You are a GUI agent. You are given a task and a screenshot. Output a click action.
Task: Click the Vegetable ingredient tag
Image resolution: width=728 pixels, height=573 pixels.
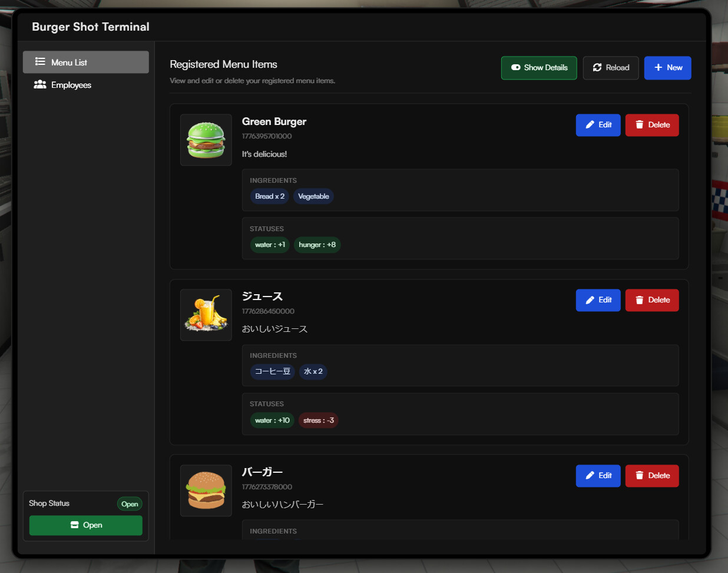[313, 196]
